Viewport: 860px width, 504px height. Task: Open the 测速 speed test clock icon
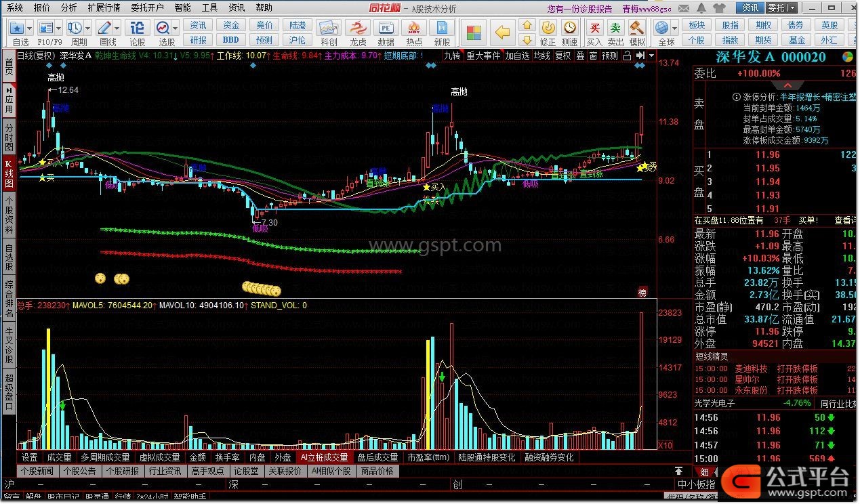pyautogui.click(x=571, y=28)
